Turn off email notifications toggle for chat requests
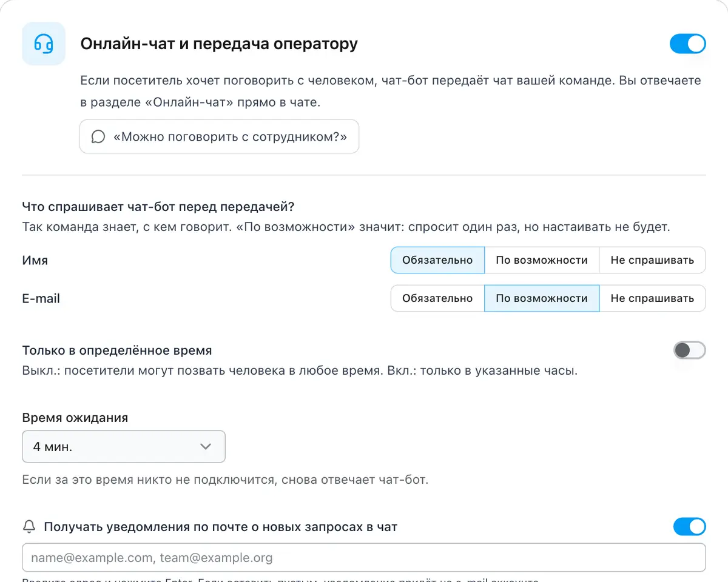The height and width of the screenshot is (582, 728). [690, 527]
